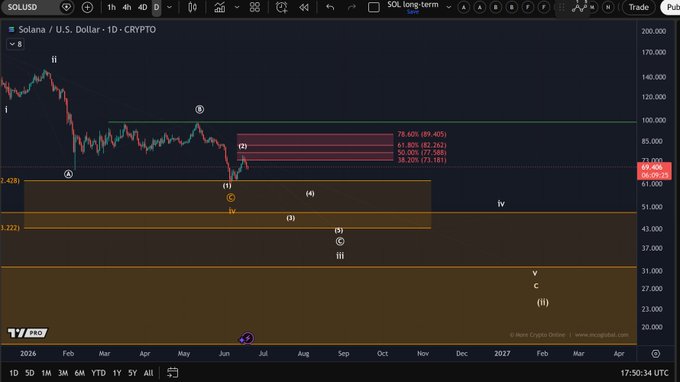Viewport: 680px width, 382px height.
Task: Set the date range to YTD
Action: coord(98,373)
